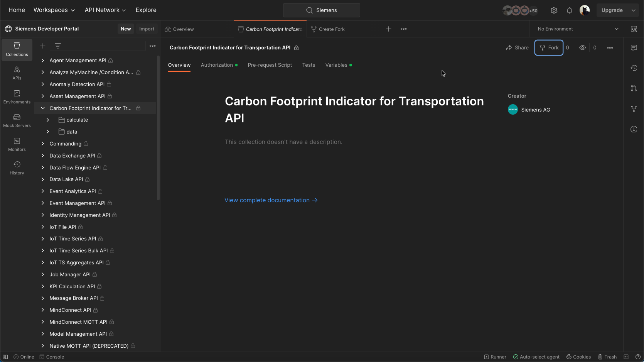
Task: Open the Mock Servers sidebar panel
Action: point(17,120)
